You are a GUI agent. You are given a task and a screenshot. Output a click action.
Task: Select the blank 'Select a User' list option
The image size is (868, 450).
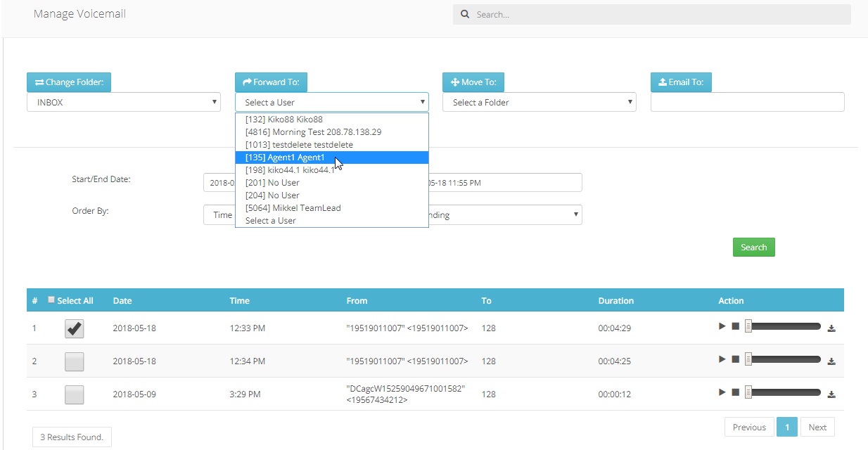click(332, 221)
